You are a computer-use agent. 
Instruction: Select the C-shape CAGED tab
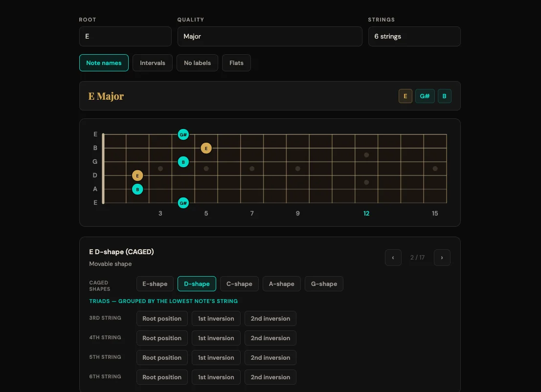[239, 284]
